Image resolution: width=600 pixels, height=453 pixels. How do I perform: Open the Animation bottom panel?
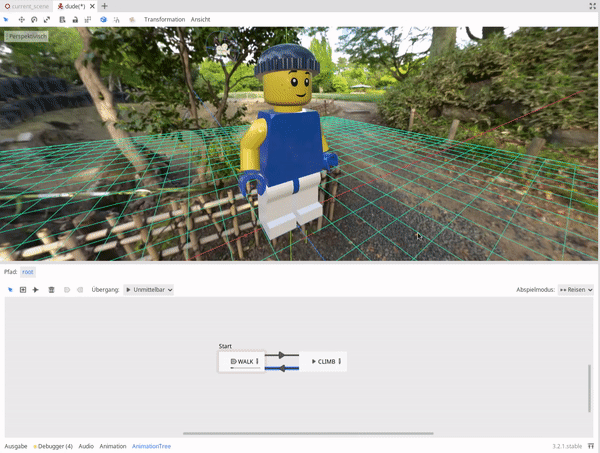point(113,446)
